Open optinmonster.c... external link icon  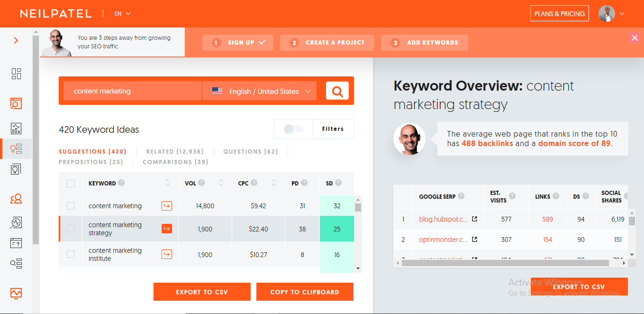pyautogui.click(x=475, y=240)
